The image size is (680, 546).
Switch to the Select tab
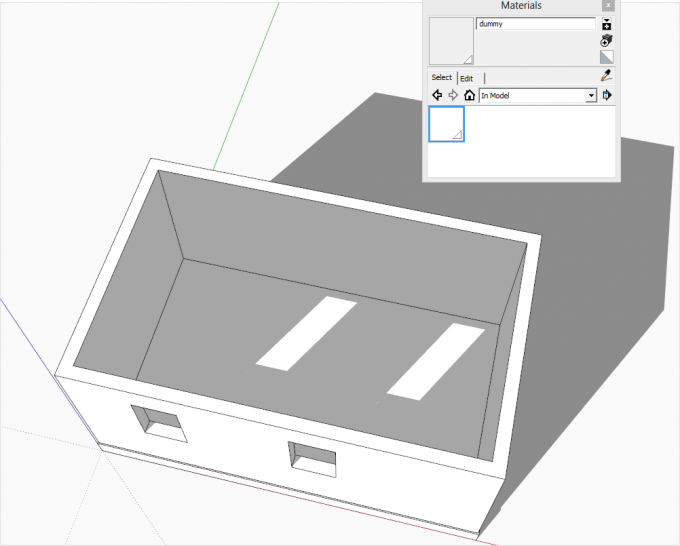(441, 77)
